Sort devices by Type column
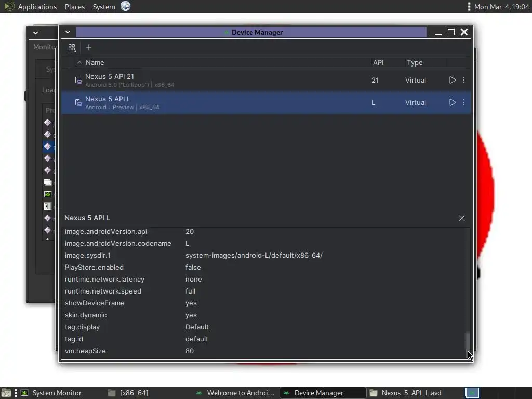The height and width of the screenshot is (399, 532). [x=415, y=62]
